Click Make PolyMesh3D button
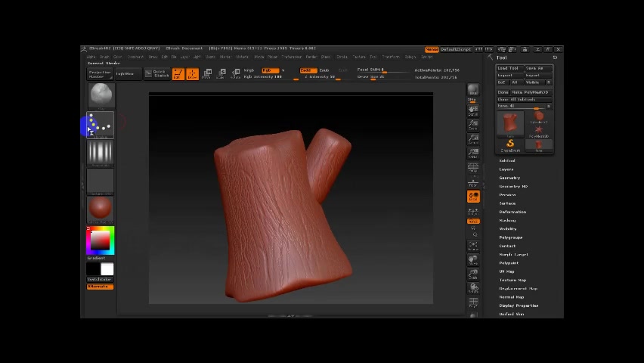Viewport: 644px width, 363px height. [x=531, y=92]
